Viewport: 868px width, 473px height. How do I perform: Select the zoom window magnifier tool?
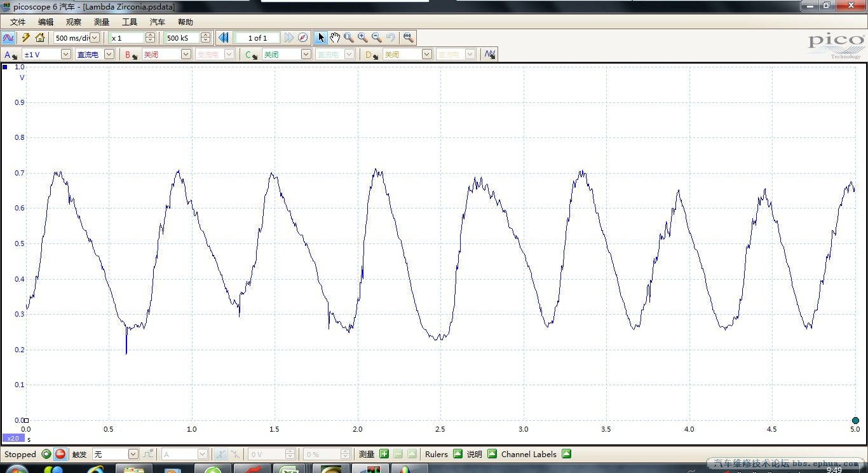(x=349, y=38)
